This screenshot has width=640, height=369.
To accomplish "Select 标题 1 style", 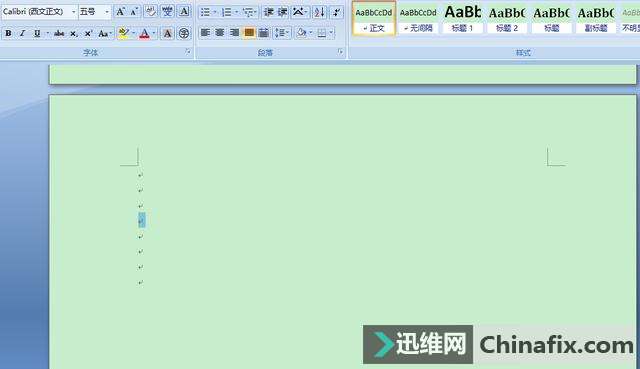I will pyautogui.click(x=462, y=18).
